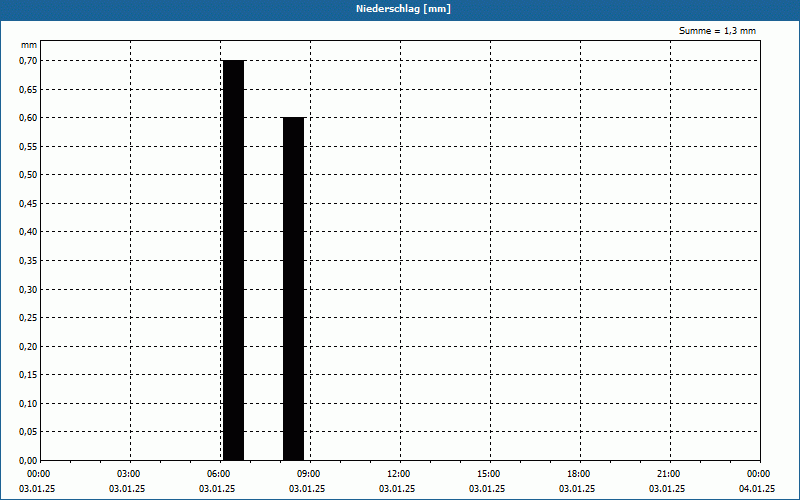
Task: Click the Summe = 1,3 mm label
Action: click(x=717, y=31)
